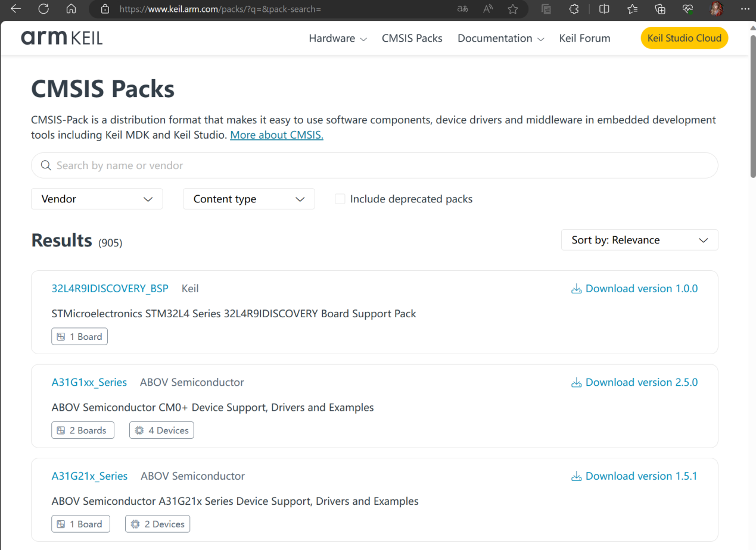The width and height of the screenshot is (756, 550).
Task: Open the browser Extensions puzzle icon
Action: coord(574,9)
